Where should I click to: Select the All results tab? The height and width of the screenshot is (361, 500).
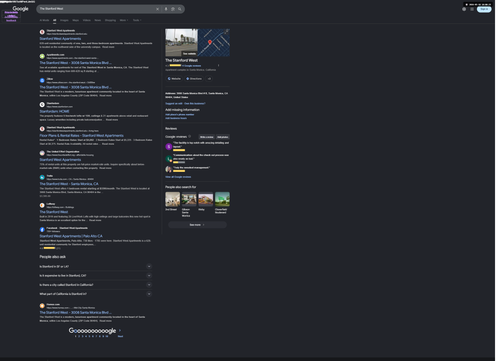[55, 20]
